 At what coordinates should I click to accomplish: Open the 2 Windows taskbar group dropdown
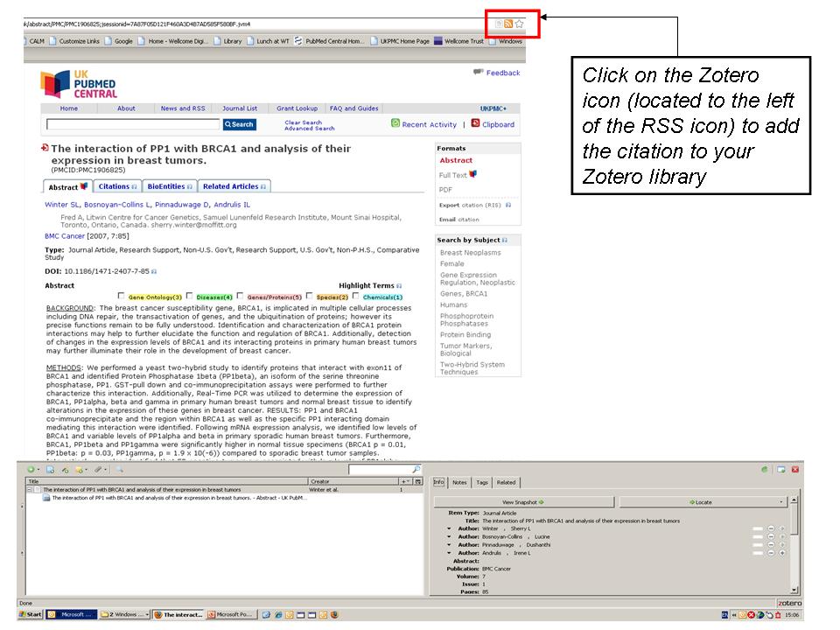(147, 615)
